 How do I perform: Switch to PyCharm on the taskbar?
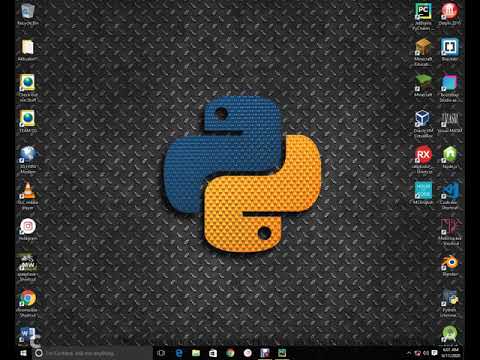pyautogui.click(x=282, y=353)
